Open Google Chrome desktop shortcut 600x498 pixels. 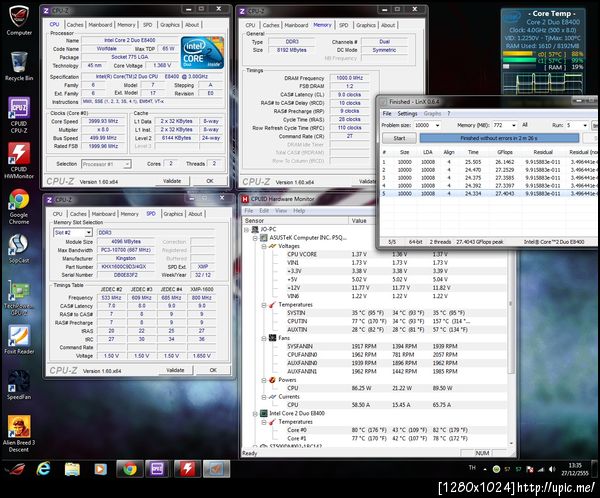19,206
